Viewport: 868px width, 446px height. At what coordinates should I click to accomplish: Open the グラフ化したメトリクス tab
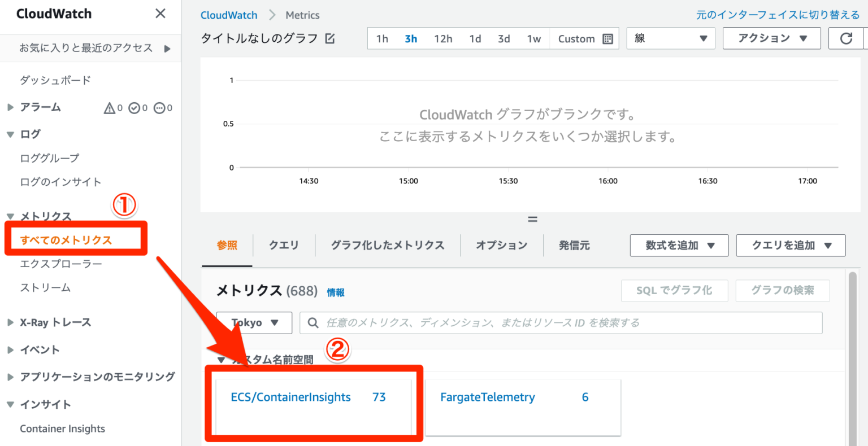(x=387, y=245)
